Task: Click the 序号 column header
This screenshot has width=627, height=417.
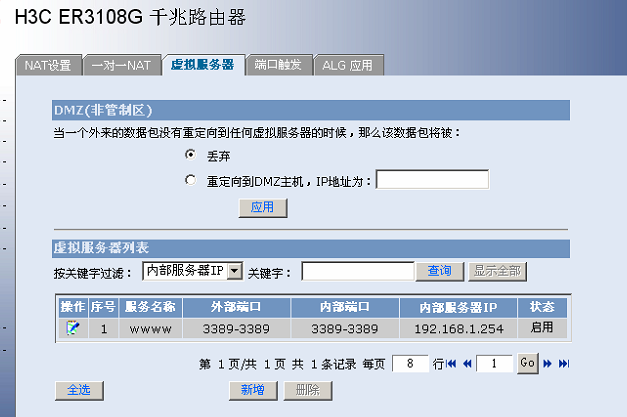Action: click(x=103, y=307)
